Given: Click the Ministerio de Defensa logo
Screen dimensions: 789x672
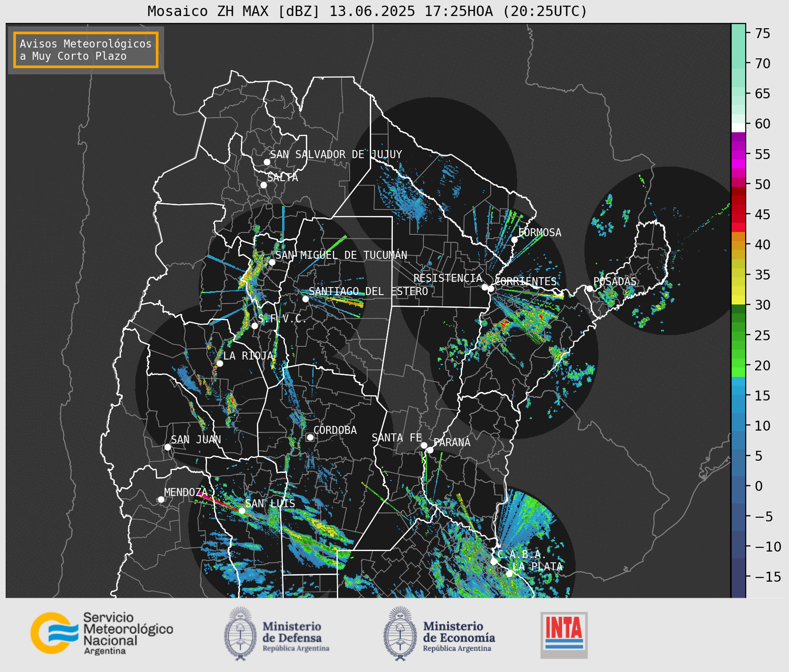Looking at the screenshot, I should tap(277, 633).
